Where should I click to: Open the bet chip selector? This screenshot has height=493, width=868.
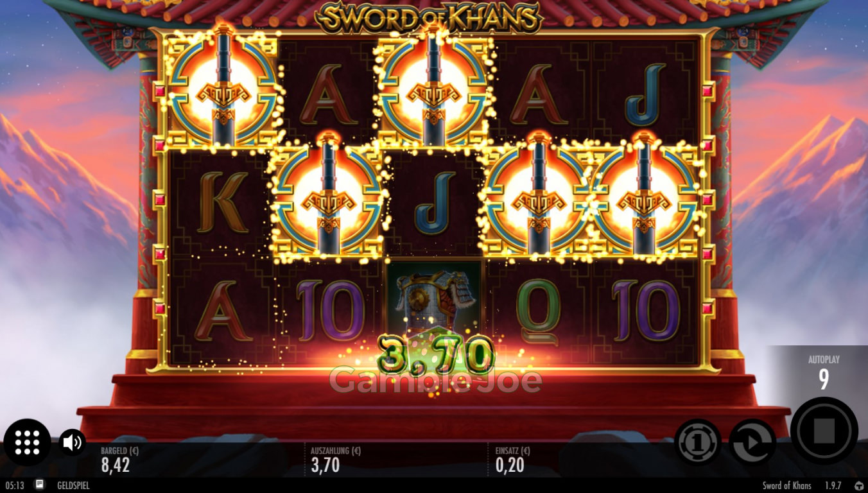point(698,442)
